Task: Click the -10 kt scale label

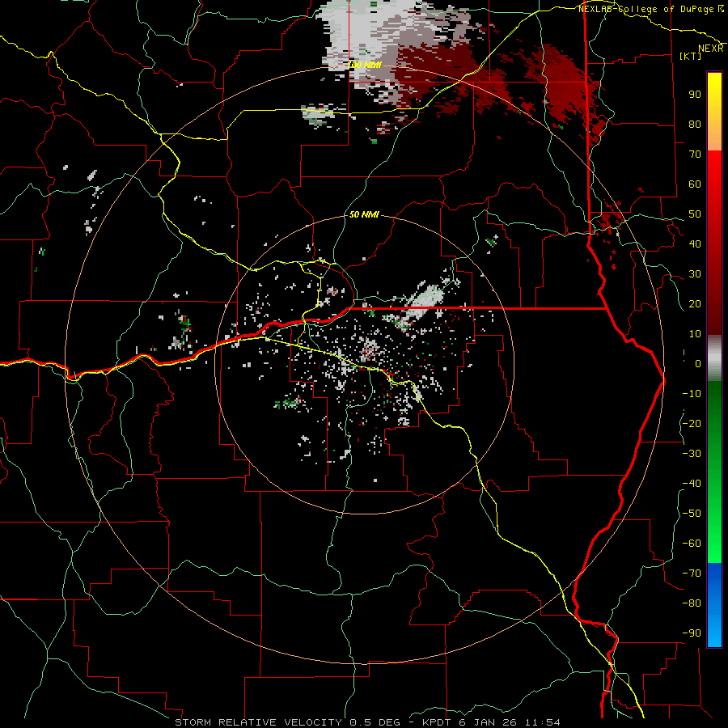Action: tap(692, 394)
